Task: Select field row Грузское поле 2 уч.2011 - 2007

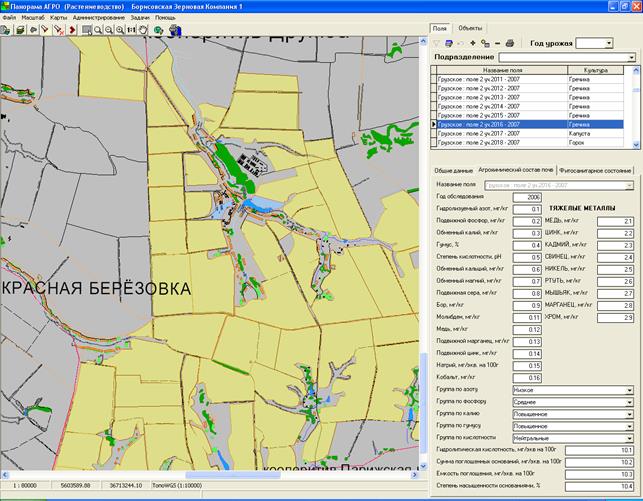Action: pos(530,79)
